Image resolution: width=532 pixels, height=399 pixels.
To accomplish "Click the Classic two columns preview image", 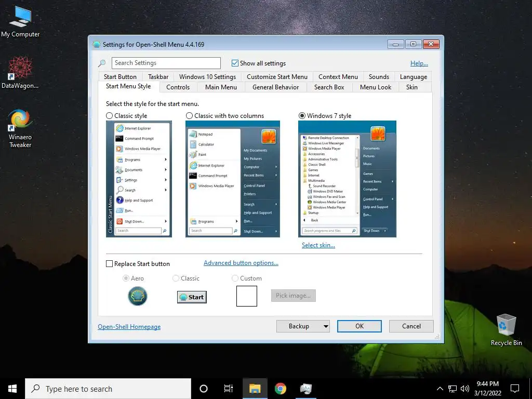I will pyautogui.click(x=233, y=179).
